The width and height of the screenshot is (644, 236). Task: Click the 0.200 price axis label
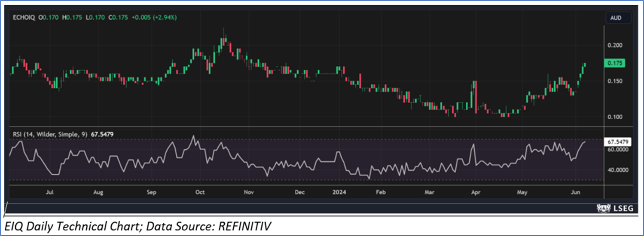coord(614,45)
